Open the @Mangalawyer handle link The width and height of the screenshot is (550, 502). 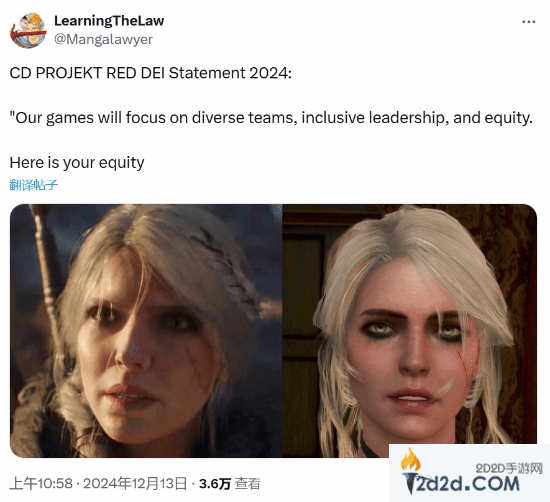[103, 39]
